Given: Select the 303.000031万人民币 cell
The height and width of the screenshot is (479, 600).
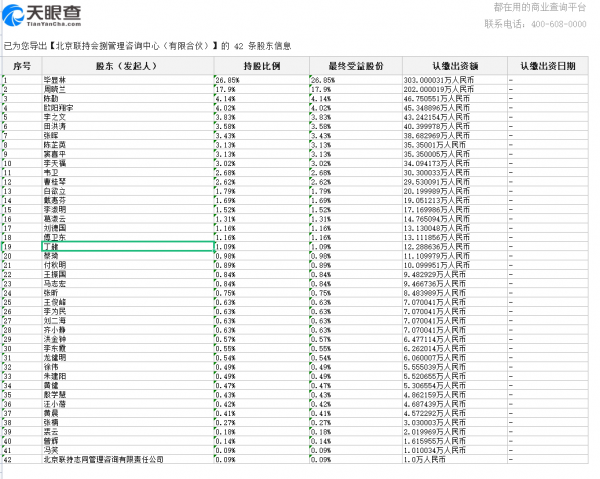Looking at the screenshot, I should (x=455, y=80).
